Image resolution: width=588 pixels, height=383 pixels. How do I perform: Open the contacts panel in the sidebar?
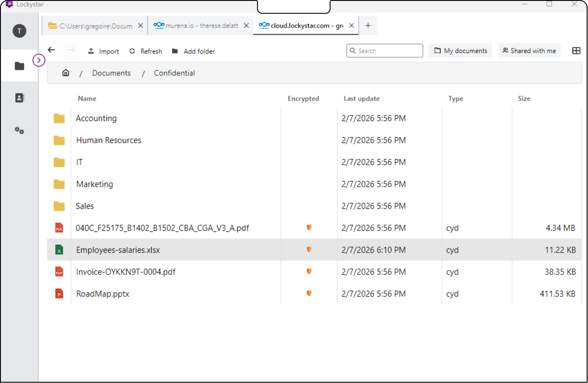click(19, 98)
